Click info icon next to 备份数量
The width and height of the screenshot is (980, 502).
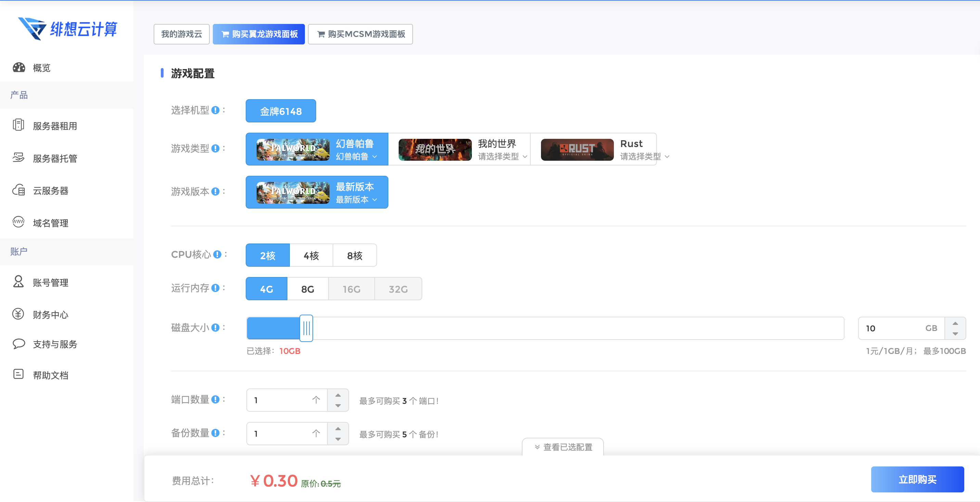click(x=215, y=433)
